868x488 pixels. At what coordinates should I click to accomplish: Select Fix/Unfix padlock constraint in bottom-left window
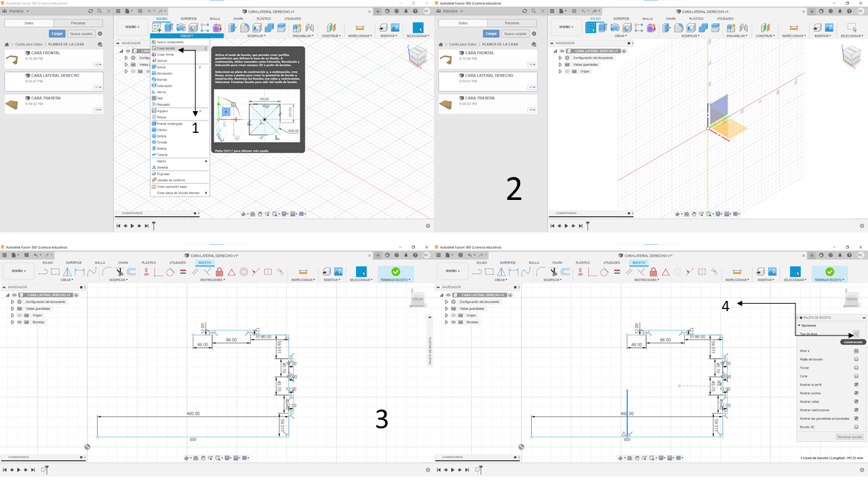219,272
